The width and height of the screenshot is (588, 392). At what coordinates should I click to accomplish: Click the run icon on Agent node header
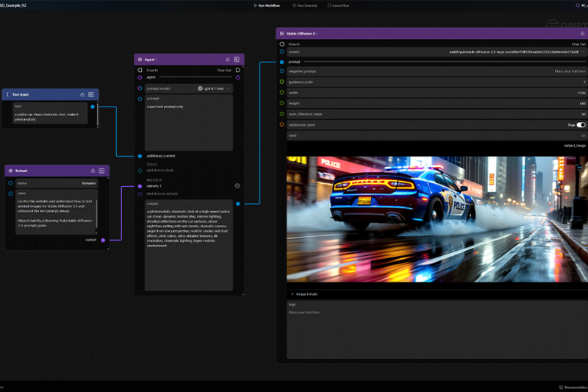237,60
